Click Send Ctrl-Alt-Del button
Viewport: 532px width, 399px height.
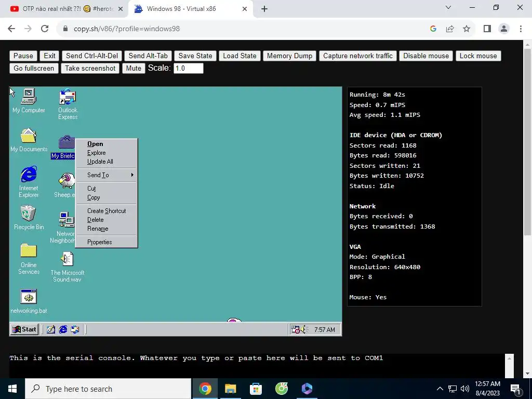92,56
